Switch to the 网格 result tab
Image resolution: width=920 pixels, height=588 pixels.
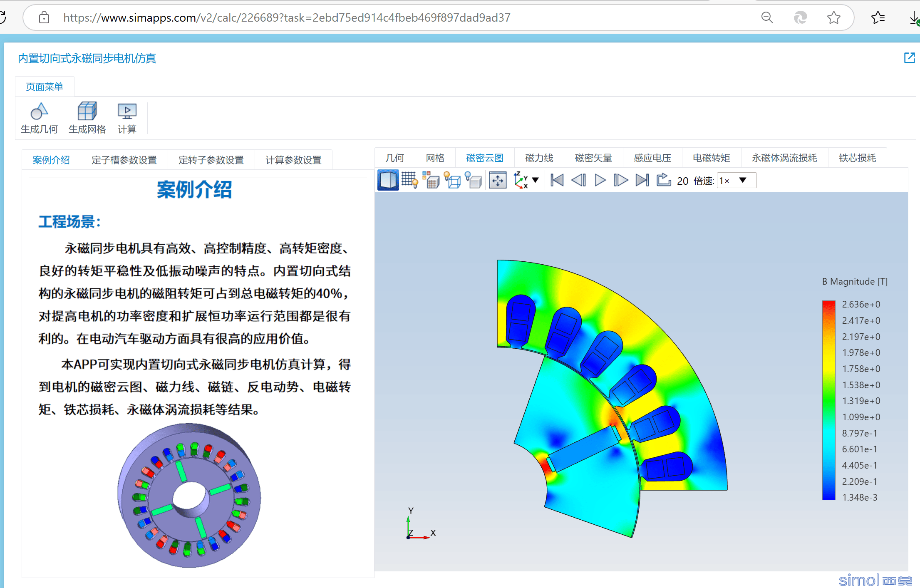435,158
